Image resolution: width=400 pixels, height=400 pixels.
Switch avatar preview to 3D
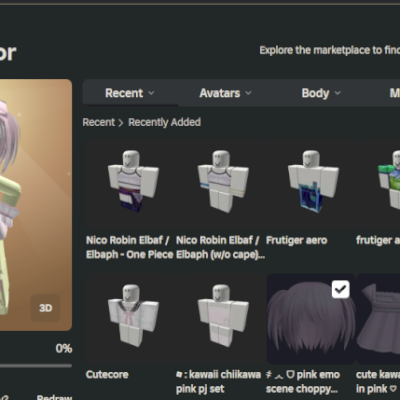point(46,308)
